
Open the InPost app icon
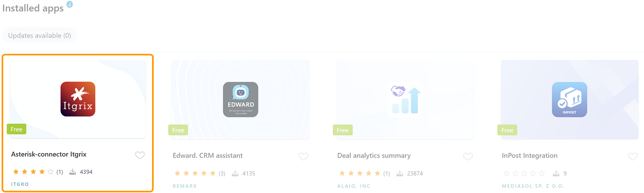[569, 99]
